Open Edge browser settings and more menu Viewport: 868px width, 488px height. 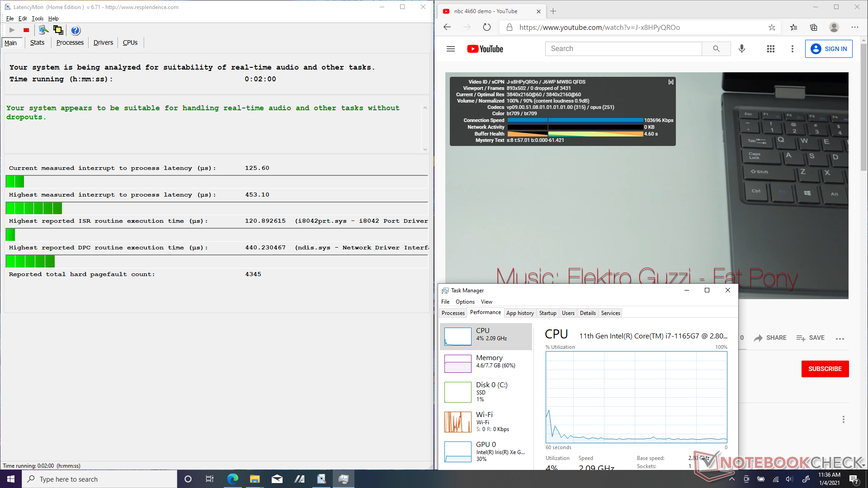(x=854, y=27)
